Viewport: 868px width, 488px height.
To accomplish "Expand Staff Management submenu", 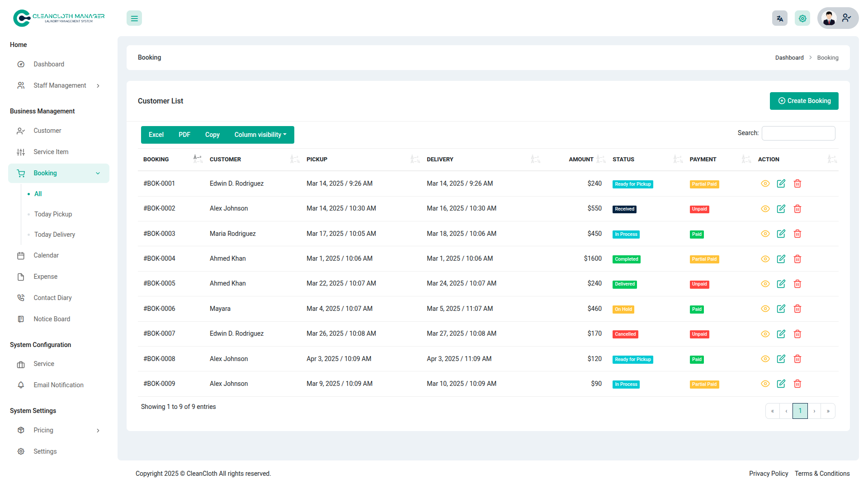I will pos(59,85).
